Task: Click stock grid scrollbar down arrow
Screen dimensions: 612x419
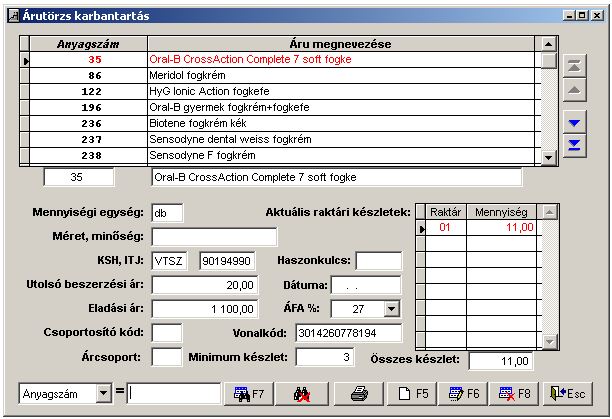Action: (550, 342)
